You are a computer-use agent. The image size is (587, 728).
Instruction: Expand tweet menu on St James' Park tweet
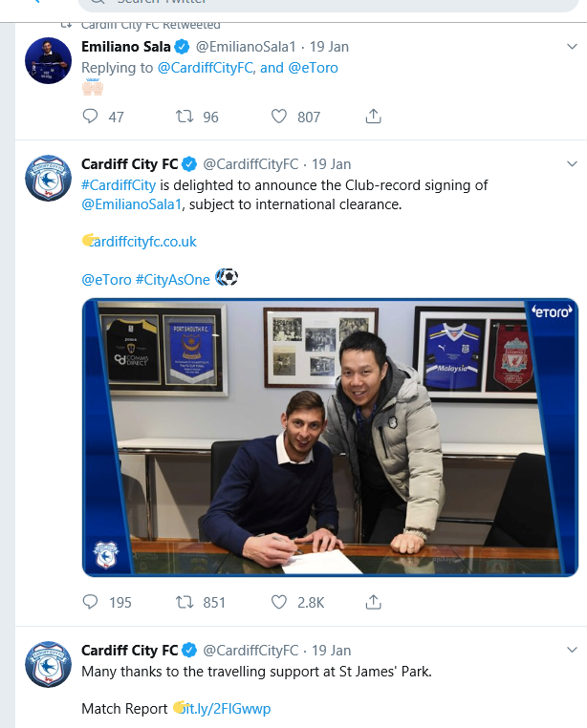coord(572,651)
